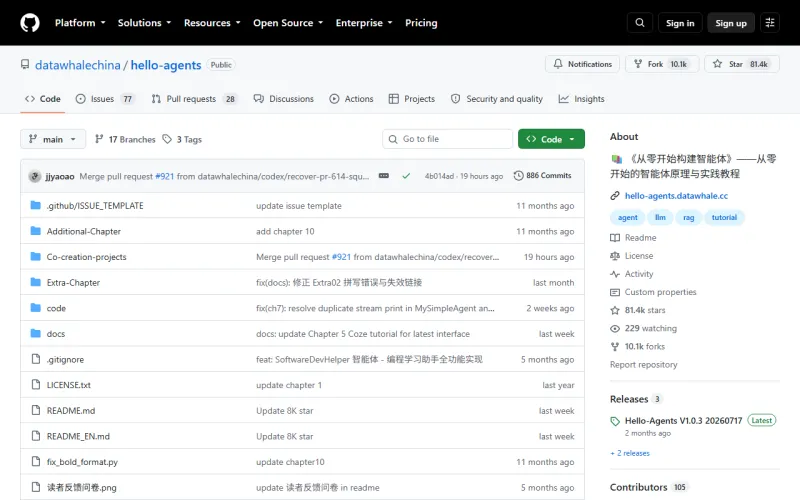The image size is (800, 500).
Task: Open the main branch dropdown
Action: point(53,139)
